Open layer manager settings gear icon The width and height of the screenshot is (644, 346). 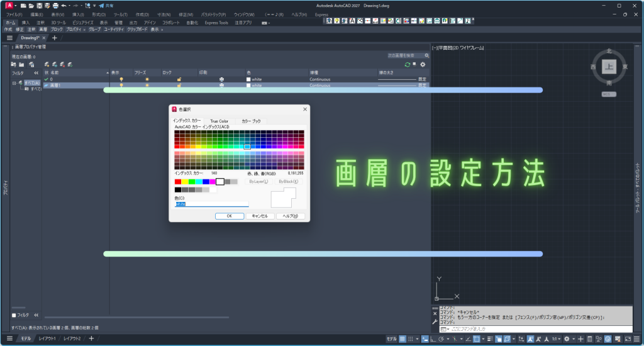pyautogui.click(x=423, y=65)
